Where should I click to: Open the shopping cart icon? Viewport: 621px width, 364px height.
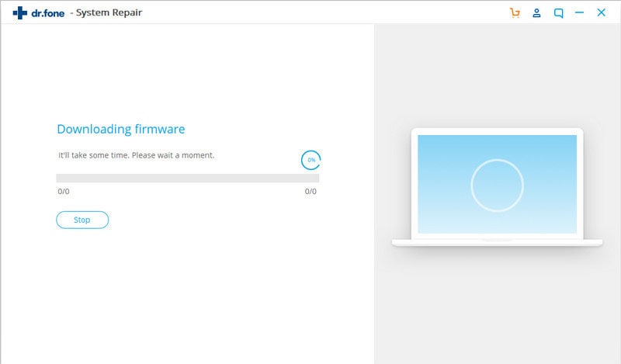515,12
